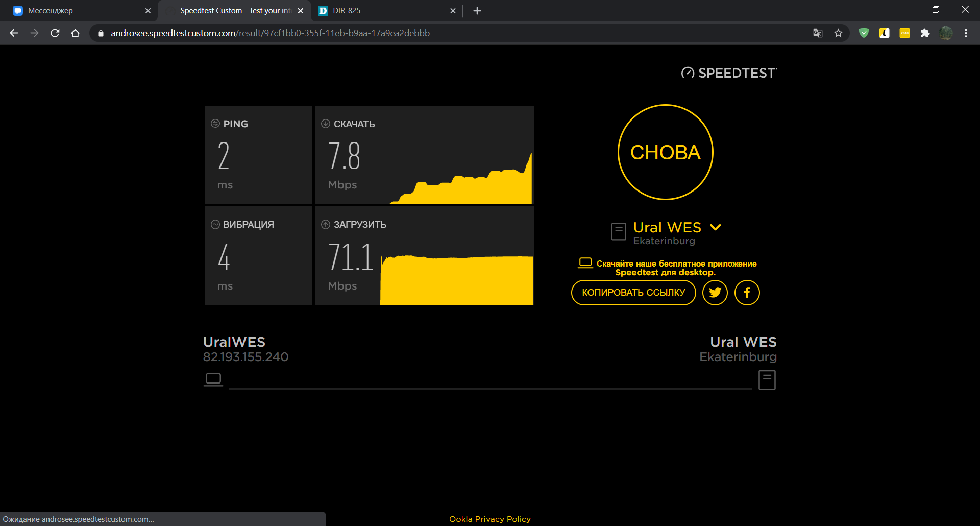Open the Ookla Privacy Policy link
Screen dimensions: 980x526
tap(490, 519)
